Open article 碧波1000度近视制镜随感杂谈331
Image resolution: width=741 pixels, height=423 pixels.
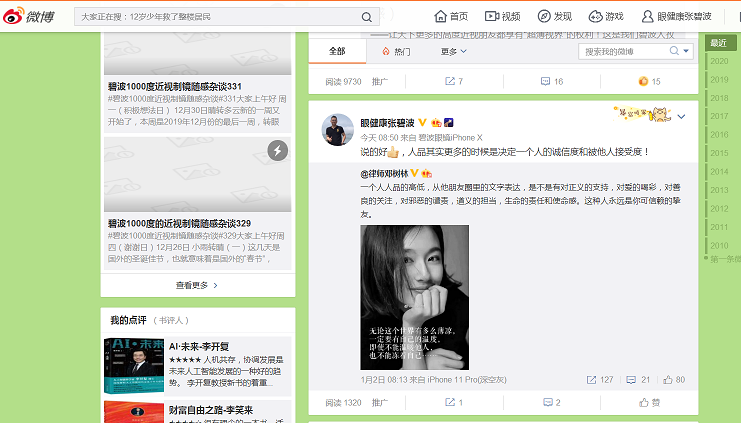click(174, 86)
